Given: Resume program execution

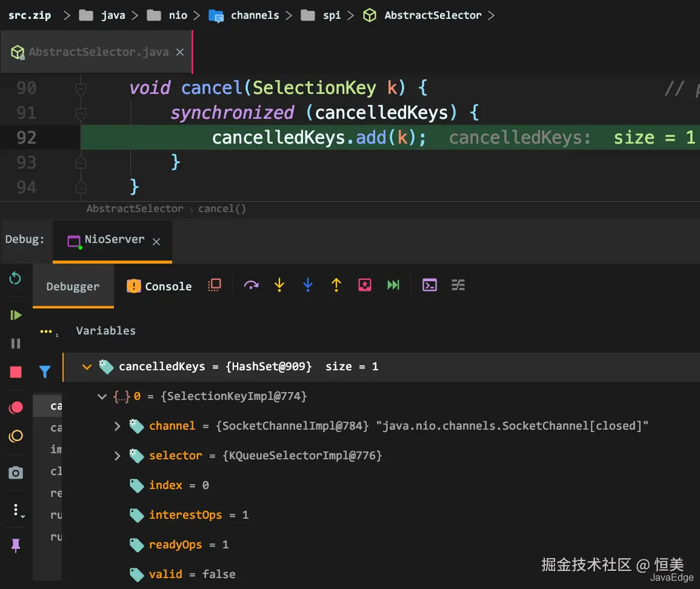Looking at the screenshot, I should (16, 315).
